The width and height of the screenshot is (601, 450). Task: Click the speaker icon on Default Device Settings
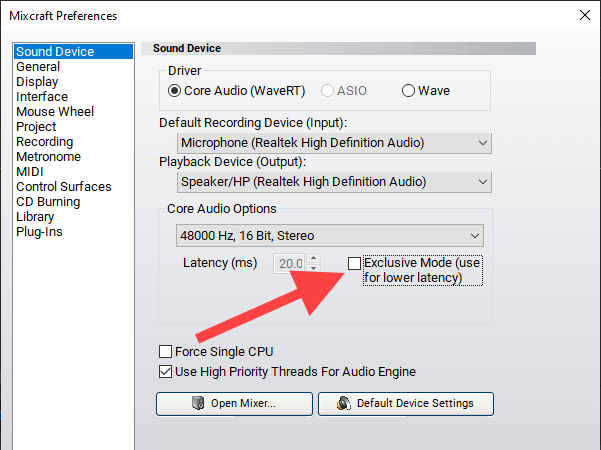point(344,404)
